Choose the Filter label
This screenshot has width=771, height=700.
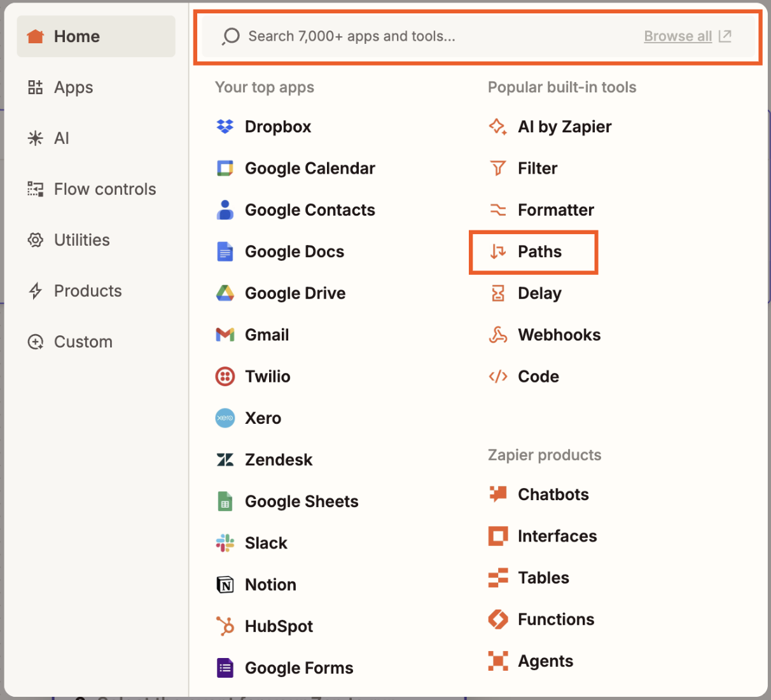538,168
